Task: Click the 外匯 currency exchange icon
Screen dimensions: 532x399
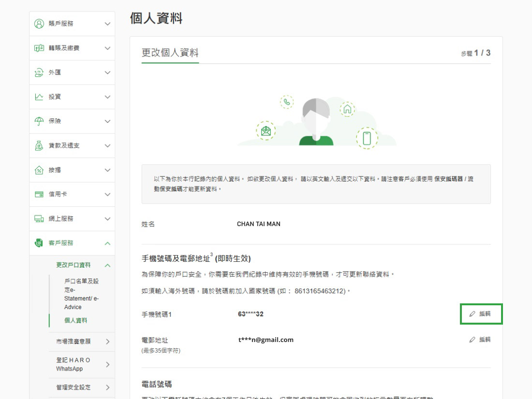Action: 39,72
